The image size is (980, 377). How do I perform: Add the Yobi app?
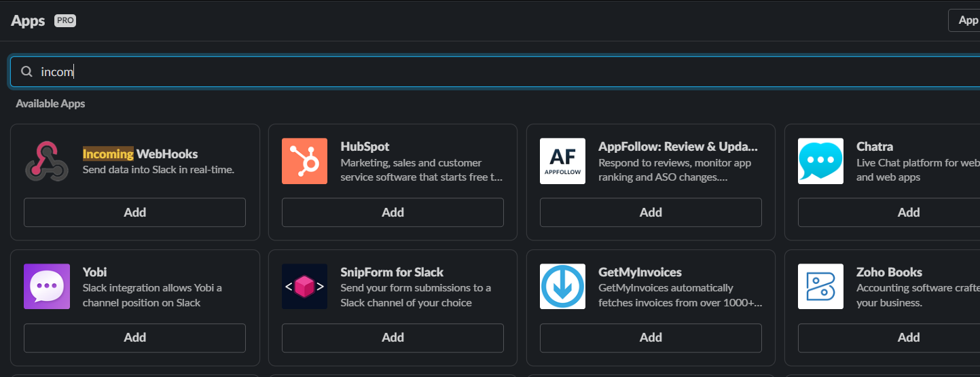134,338
